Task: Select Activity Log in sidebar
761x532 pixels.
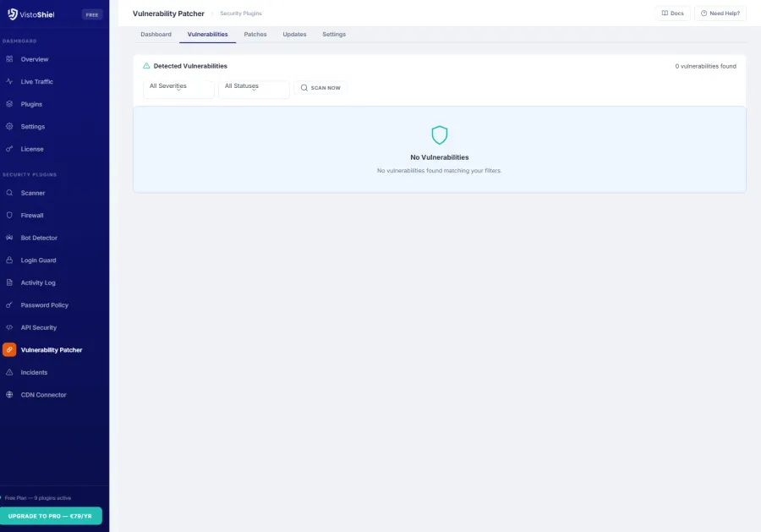Action: (38, 282)
